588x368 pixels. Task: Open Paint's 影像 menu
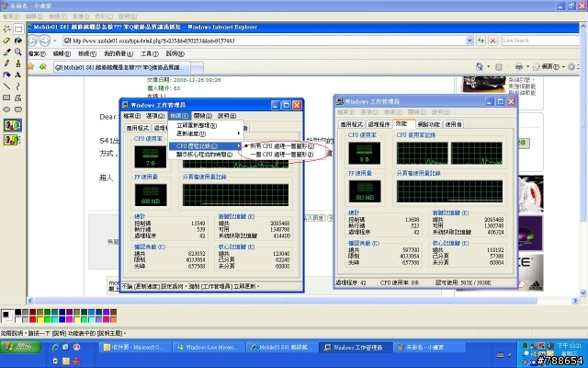click(81, 17)
